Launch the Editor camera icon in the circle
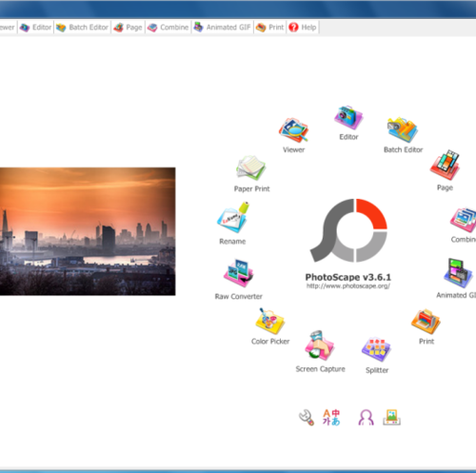The width and height of the screenshot is (476, 473). coord(348,117)
